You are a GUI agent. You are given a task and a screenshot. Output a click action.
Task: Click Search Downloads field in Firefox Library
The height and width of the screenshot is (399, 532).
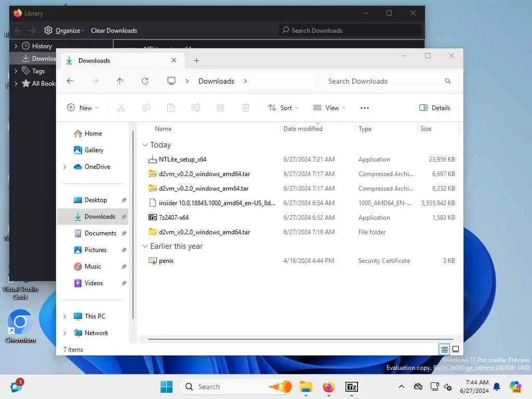tap(350, 31)
